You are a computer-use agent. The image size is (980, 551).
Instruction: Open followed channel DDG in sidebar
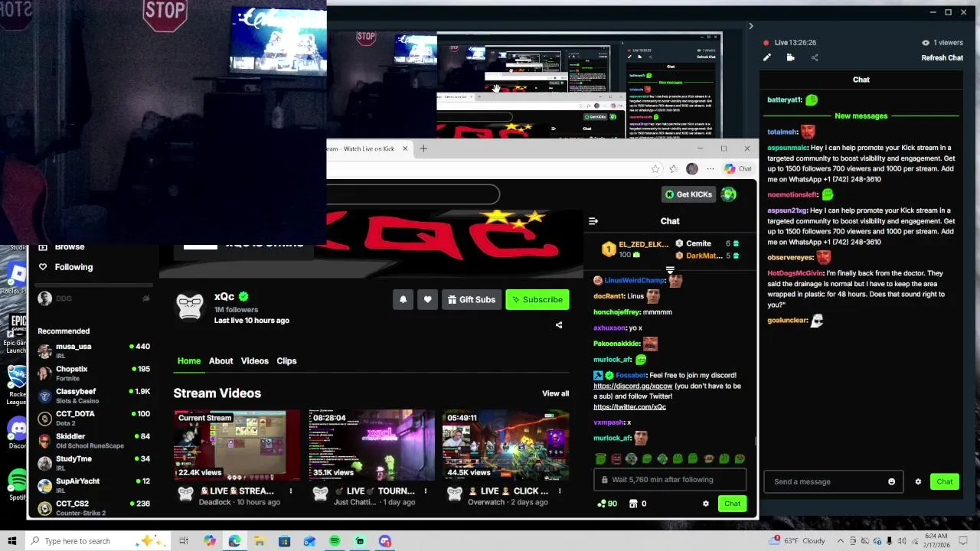coord(93,298)
